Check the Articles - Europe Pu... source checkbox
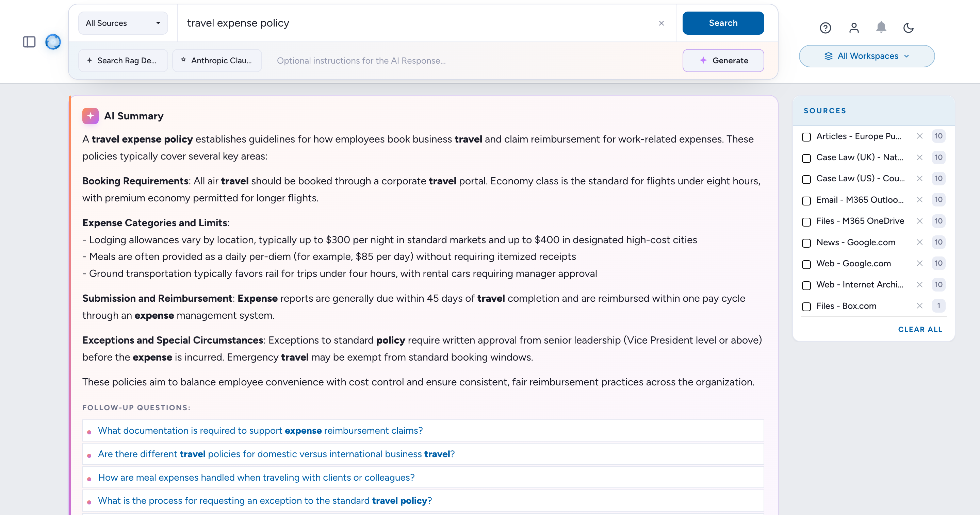 [806, 137]
